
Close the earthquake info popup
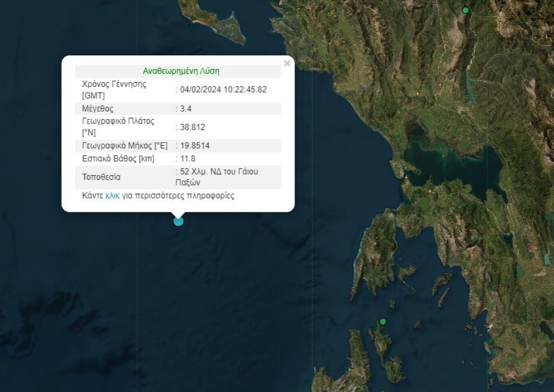(x=287, y=63)
